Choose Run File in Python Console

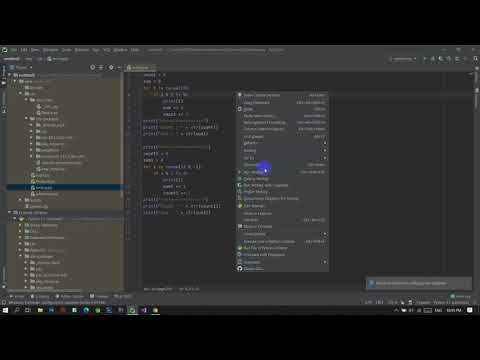coord(282,248)
